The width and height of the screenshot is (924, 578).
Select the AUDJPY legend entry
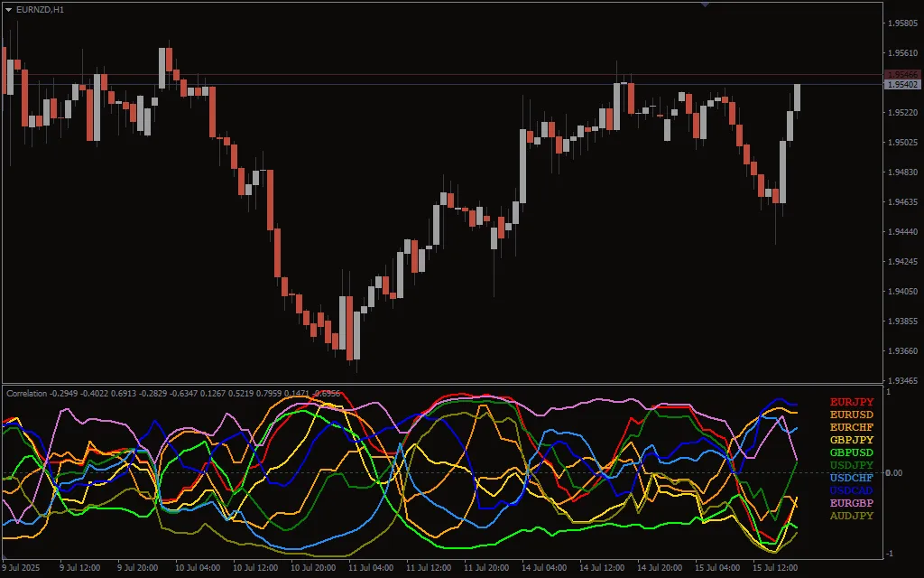coord(851,516)
